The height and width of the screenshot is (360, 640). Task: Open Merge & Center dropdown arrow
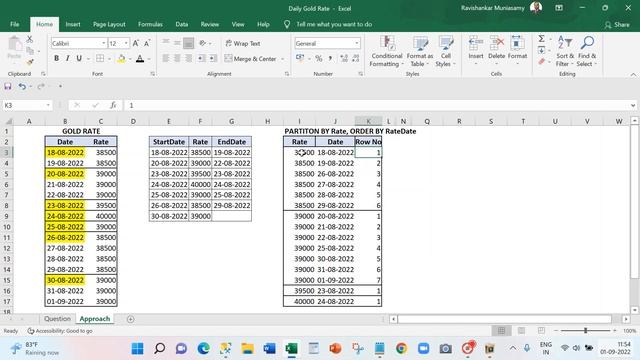click(x=282, y=59)
